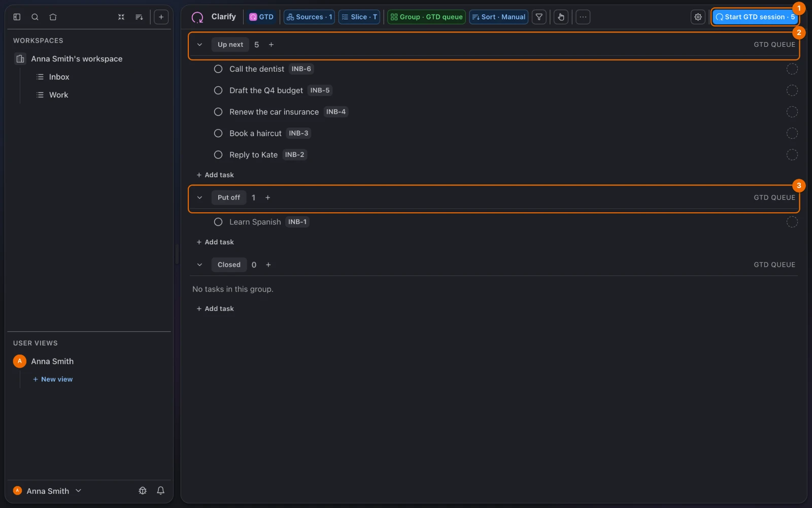Mark Call the dentist as complete
812x508 pixels.
pyautogui.click(x=218, y=69)
